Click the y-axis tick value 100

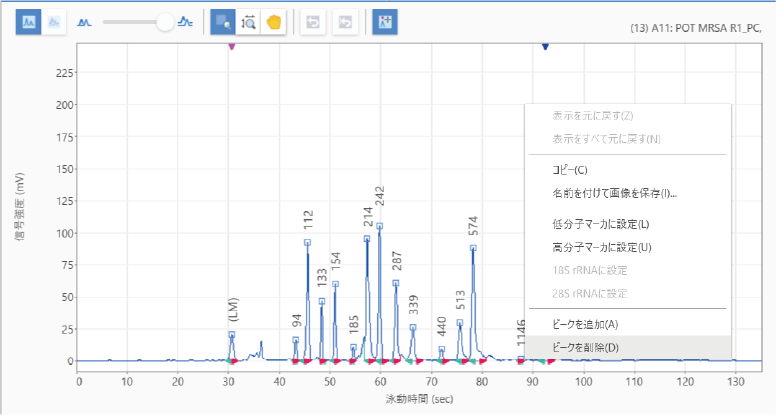(64, 233)
